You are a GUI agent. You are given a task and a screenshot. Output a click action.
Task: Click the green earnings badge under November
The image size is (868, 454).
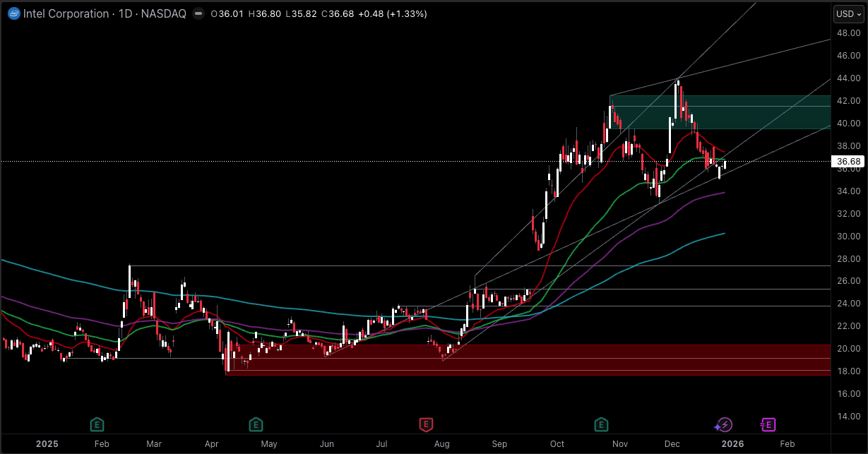pyautogui.click(x=601, y=424)
